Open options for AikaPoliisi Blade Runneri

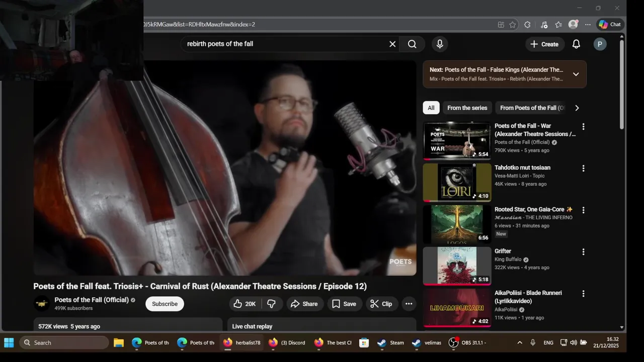tap(583, 294)
